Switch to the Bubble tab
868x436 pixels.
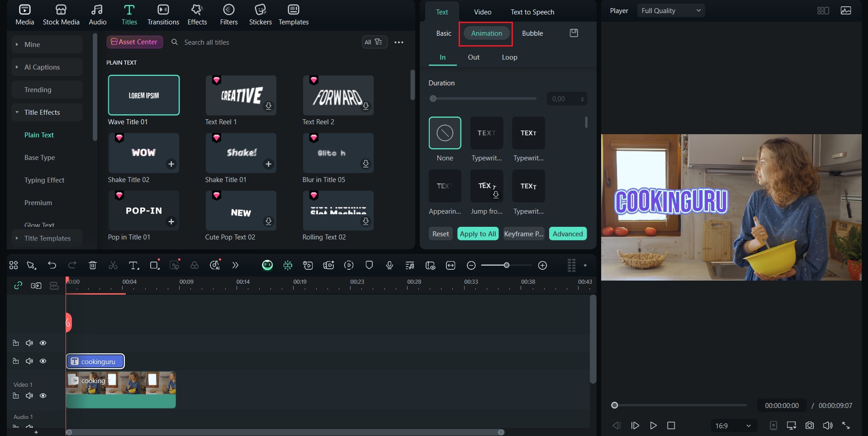532,33
